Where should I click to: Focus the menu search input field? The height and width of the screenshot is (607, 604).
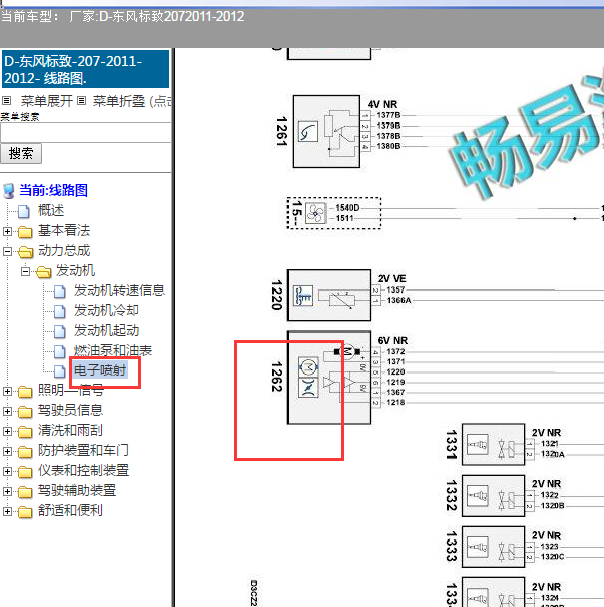[x=85, y=133]
